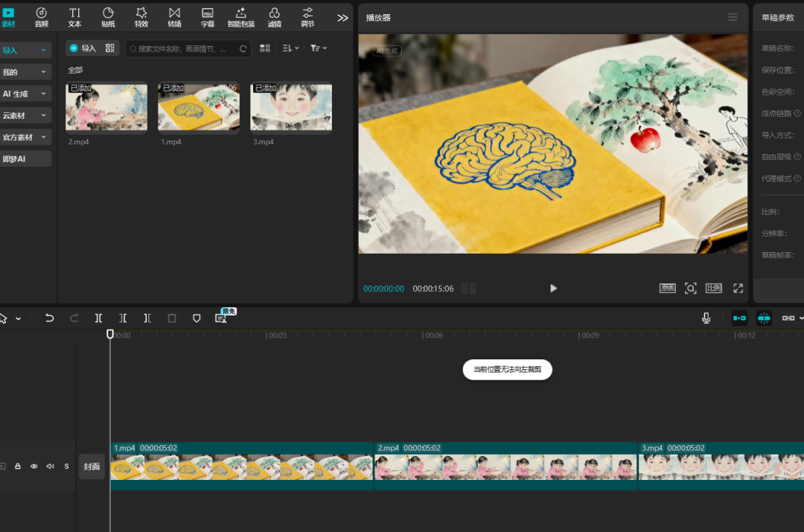Click the microphone record voiceover icon
Image resolution: width=804 pixels, height=532 pixels.
(706, 318)
